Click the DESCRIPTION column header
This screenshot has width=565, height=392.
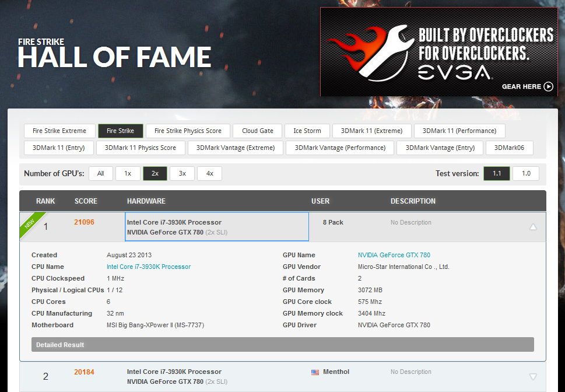tap(413, 201)
